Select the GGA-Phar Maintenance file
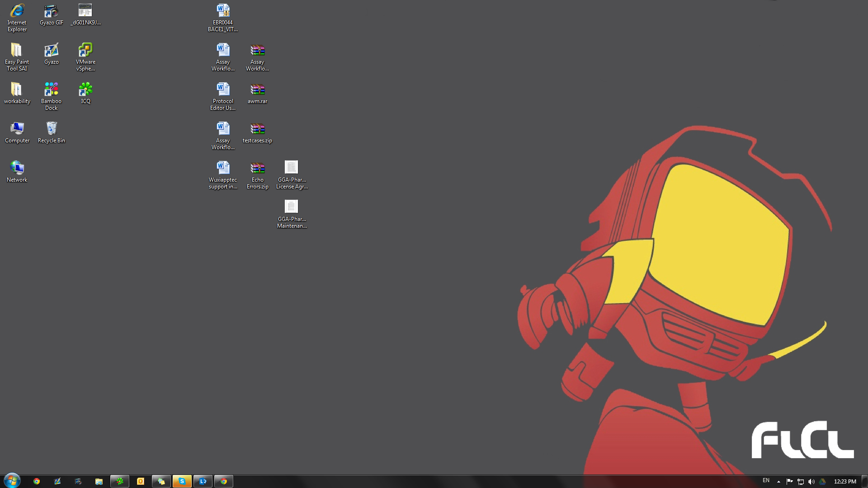This screenshot has height=488, width=868. 292,215
